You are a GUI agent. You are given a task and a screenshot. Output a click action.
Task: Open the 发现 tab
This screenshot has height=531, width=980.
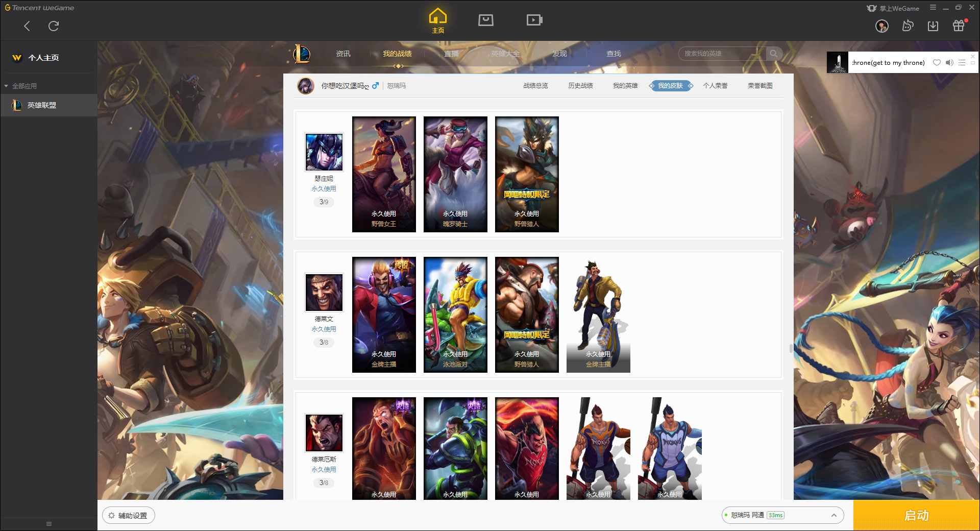[x=559, y=54]
